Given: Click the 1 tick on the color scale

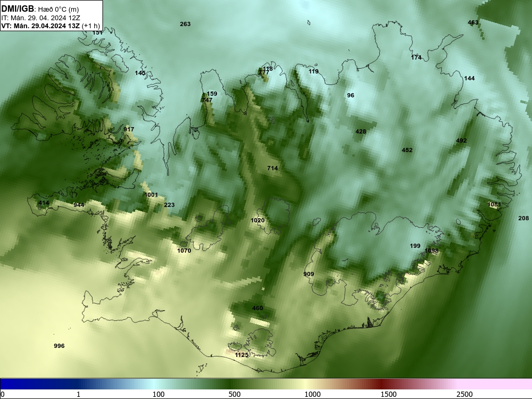Looking at the screenshot, I should 78,394.
